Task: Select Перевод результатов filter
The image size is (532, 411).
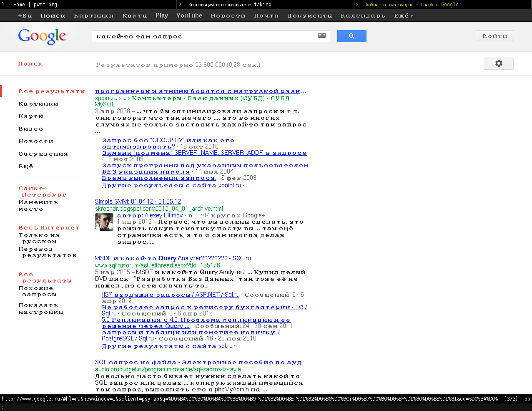Action: point(47,252)
